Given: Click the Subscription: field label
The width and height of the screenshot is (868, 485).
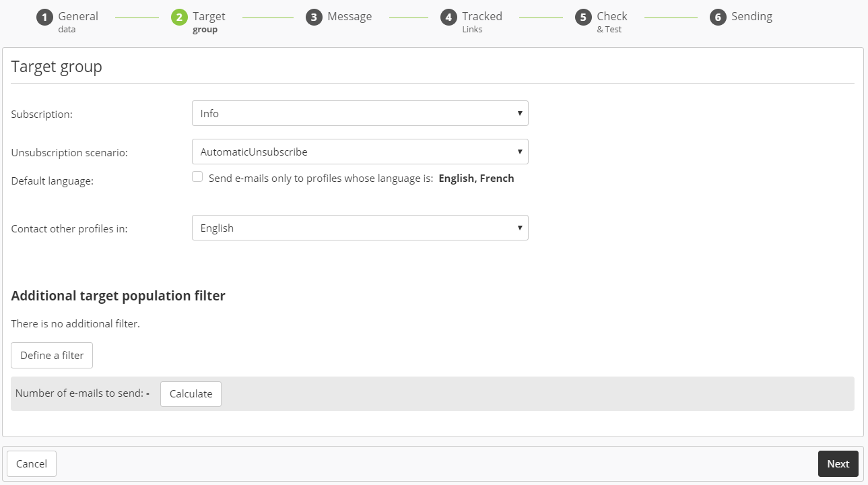Looking at the screenshot, I should coord(42,115).
